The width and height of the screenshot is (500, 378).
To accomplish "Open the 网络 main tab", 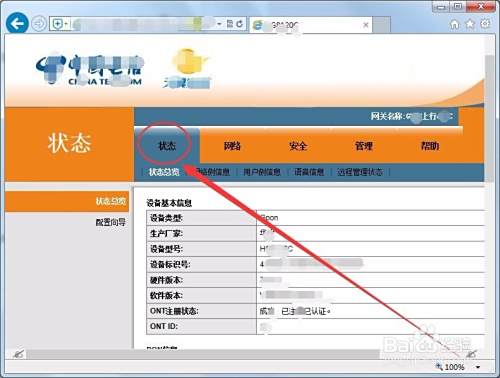I will pos(232,146).
